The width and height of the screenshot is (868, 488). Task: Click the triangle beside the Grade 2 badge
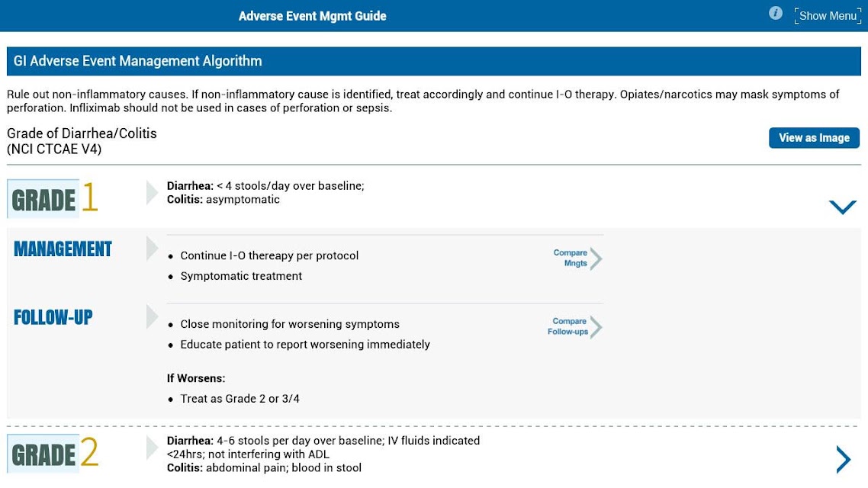pos(152,448)
